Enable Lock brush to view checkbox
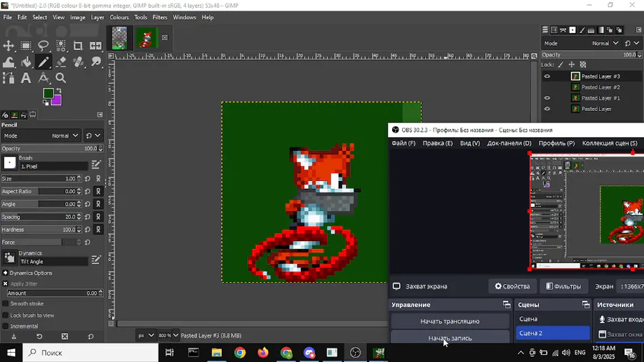 pos(5,315)
